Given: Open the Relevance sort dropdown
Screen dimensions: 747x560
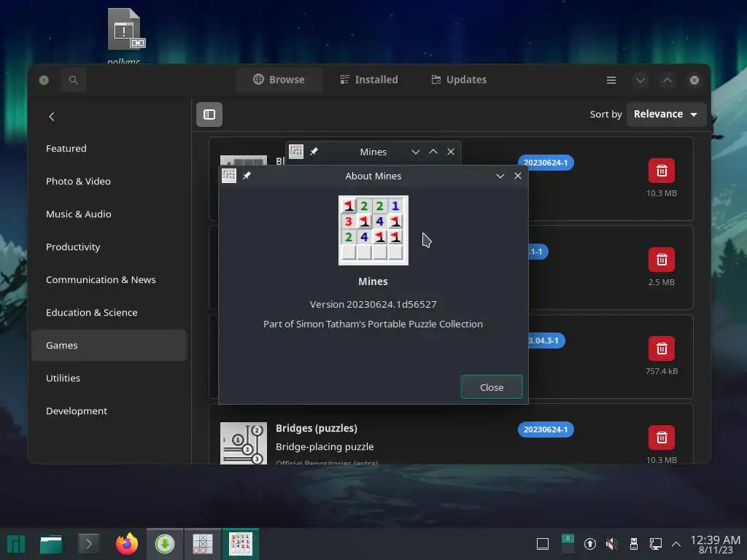Looking at the screenshot, I should click(665, 114).
